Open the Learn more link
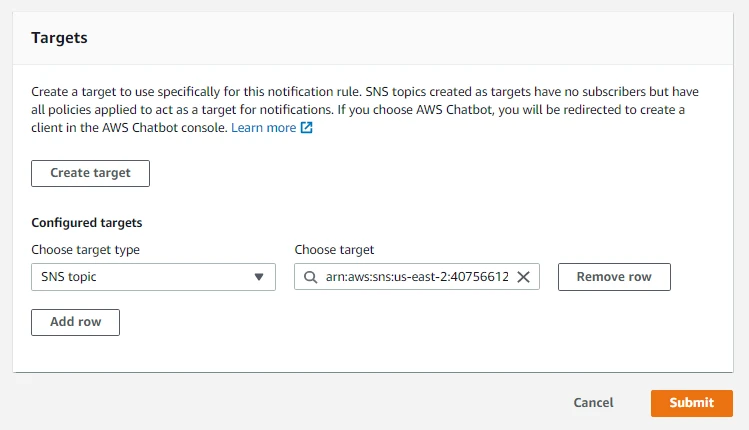Screen dimensions: 749x430 (263, 128)
